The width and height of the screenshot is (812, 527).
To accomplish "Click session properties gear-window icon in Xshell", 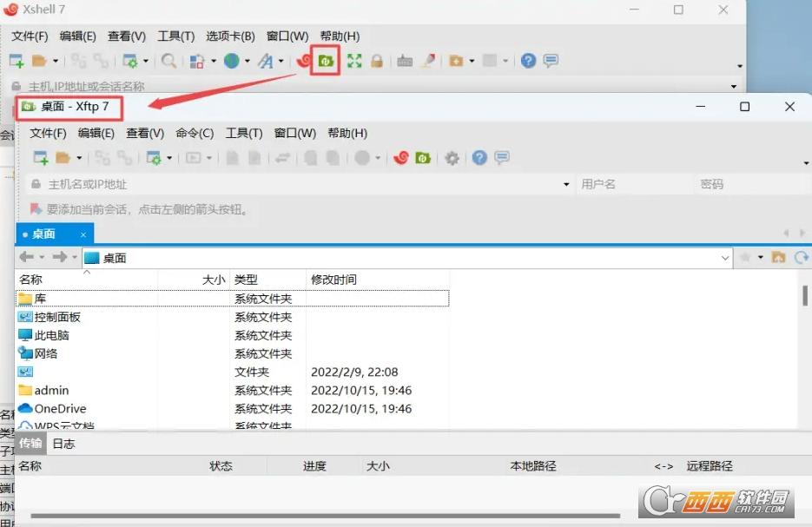I will coord(130,61).
